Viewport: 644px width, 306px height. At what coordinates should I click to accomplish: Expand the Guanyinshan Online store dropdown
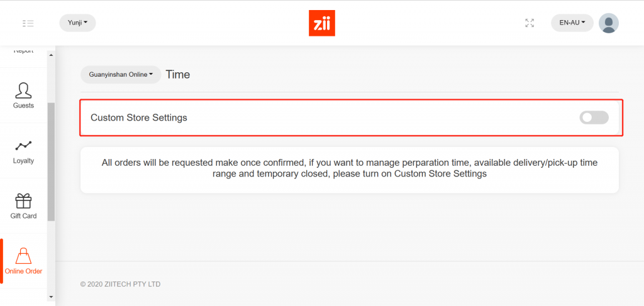click(x=121, y=75)
